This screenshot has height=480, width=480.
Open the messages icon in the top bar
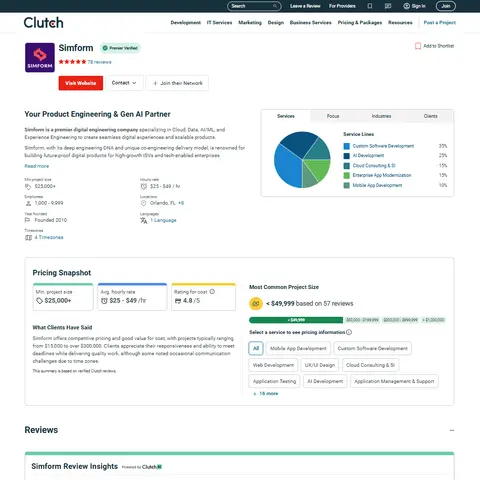pyautogui.click(x=388, y=6)
